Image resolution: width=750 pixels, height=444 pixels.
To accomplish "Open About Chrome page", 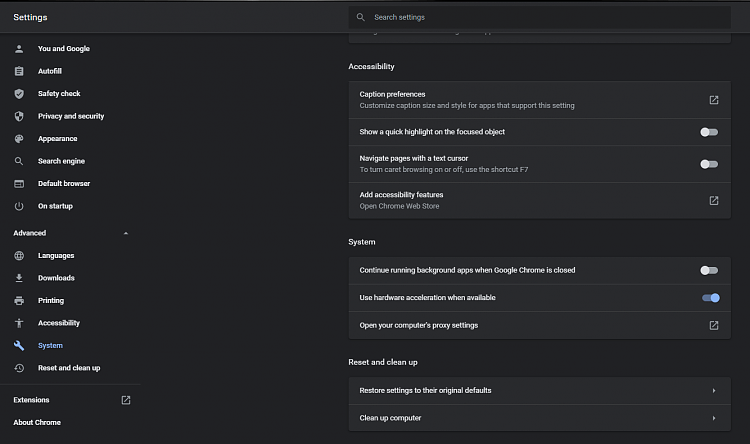I will [x=37, y=423].
